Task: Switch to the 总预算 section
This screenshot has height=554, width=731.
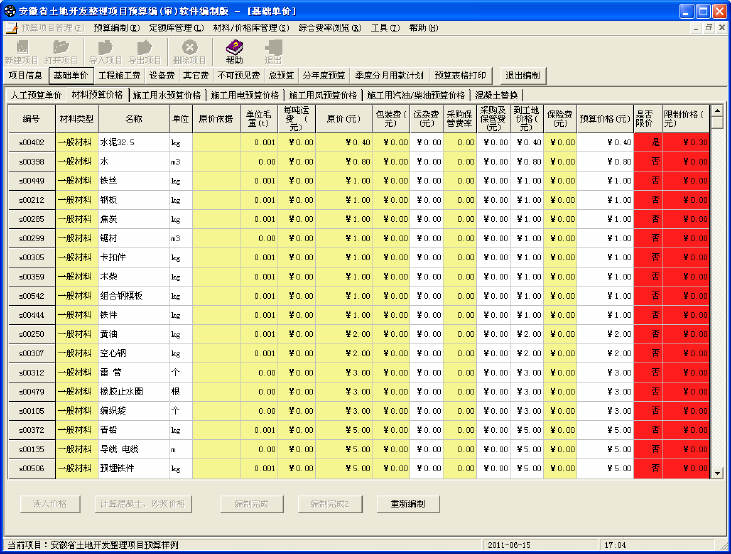Action: (281, 75)
